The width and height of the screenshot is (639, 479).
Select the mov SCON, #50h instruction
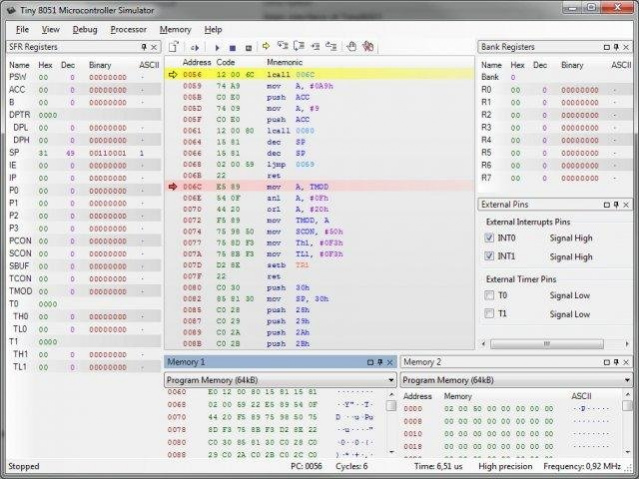point(320,232)
